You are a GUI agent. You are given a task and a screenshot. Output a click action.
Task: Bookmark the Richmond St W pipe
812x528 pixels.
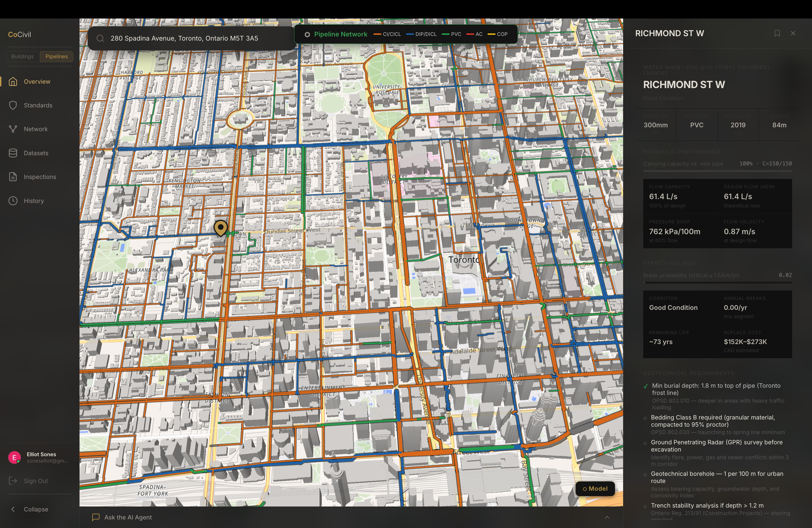click(777, 33)
